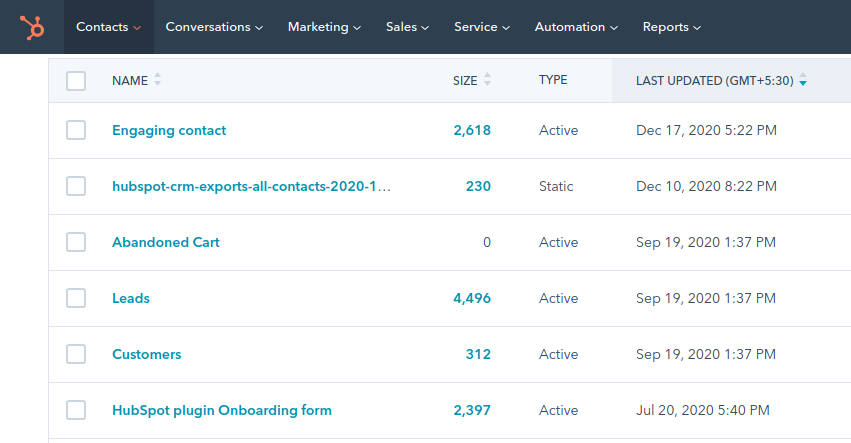Expand the Marketing menu

tap(324, 27)
